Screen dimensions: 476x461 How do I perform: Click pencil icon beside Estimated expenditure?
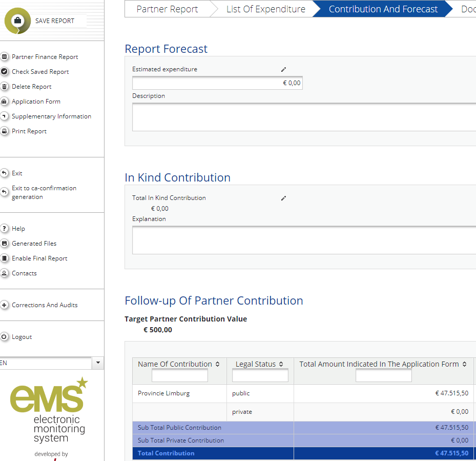[283, 69]
